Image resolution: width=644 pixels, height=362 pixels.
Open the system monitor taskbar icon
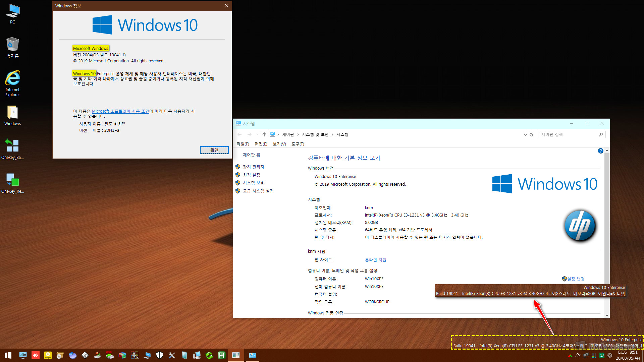click(x=23, y=355)
